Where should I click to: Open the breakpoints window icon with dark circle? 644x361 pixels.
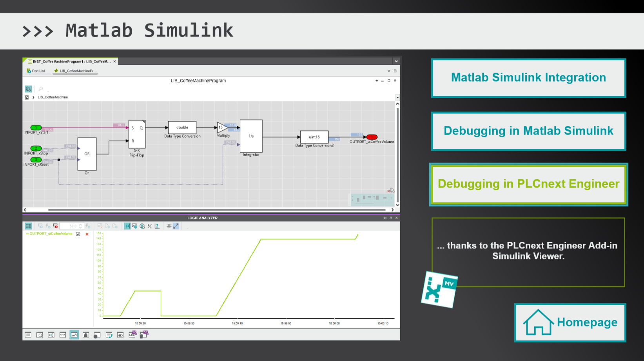[97, 335]
